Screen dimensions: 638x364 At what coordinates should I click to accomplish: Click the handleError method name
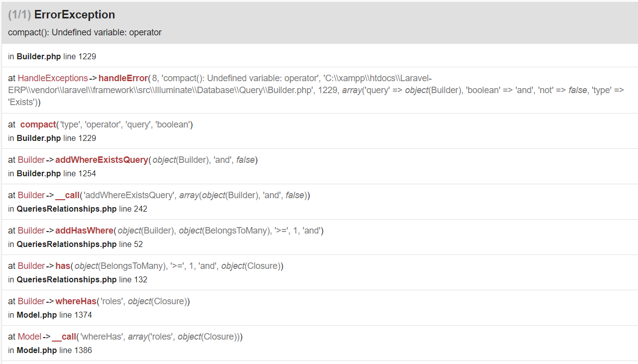click(123, 78)
